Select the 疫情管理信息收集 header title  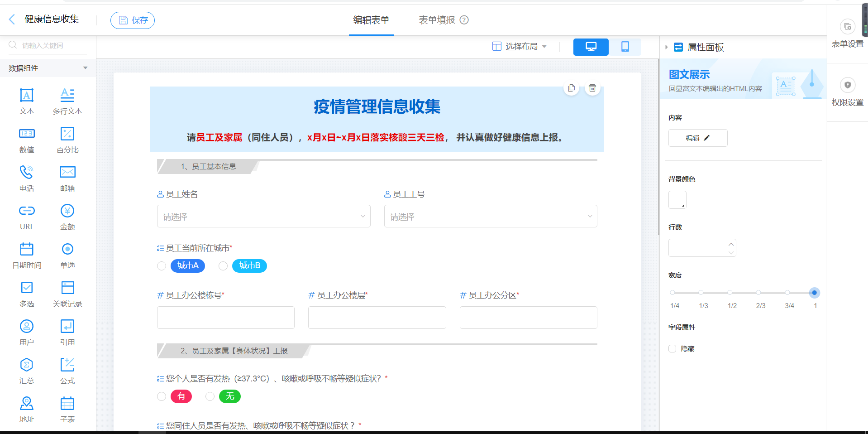coord(377,107)
